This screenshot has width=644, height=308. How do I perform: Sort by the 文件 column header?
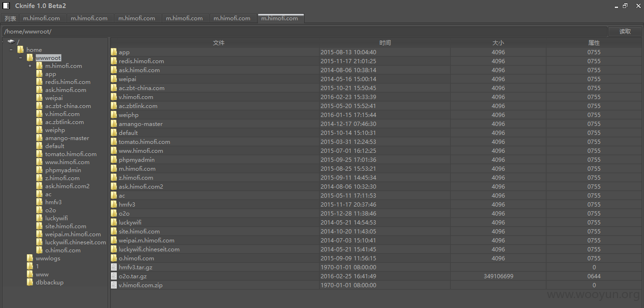[x=219, y=43]
